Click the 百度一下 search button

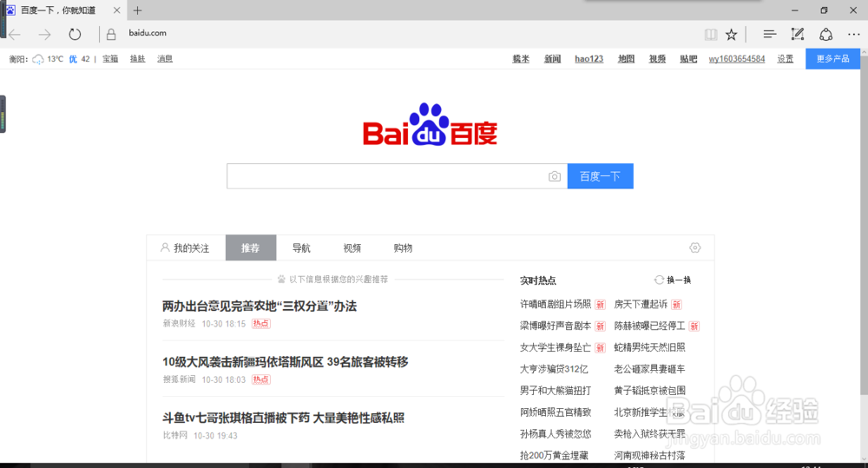coord(600,176)
